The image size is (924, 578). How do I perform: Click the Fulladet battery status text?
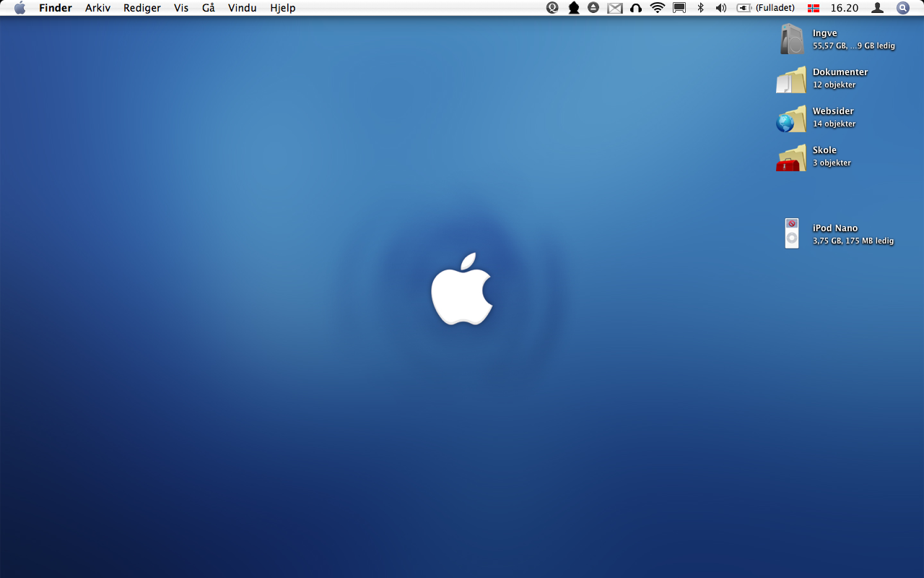(775, 8)
